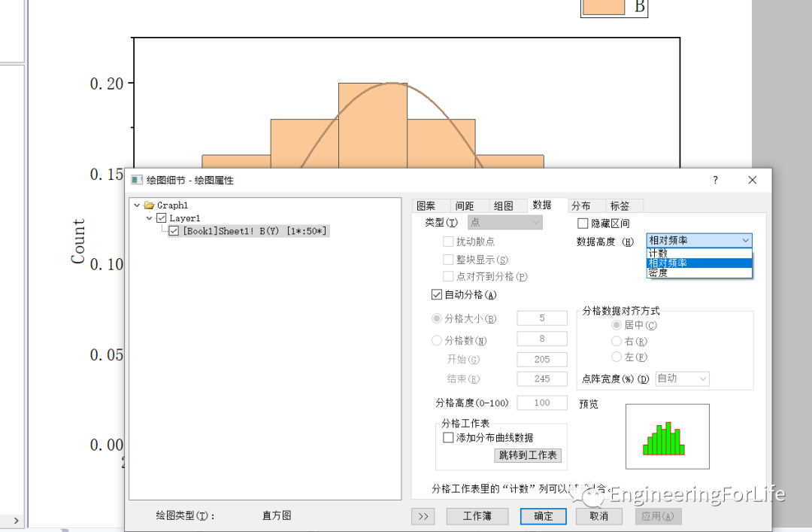Viewport: 812px width, 532px height.
Task: Select the Graph1 tree item
Action: click(x=172, y=205)
